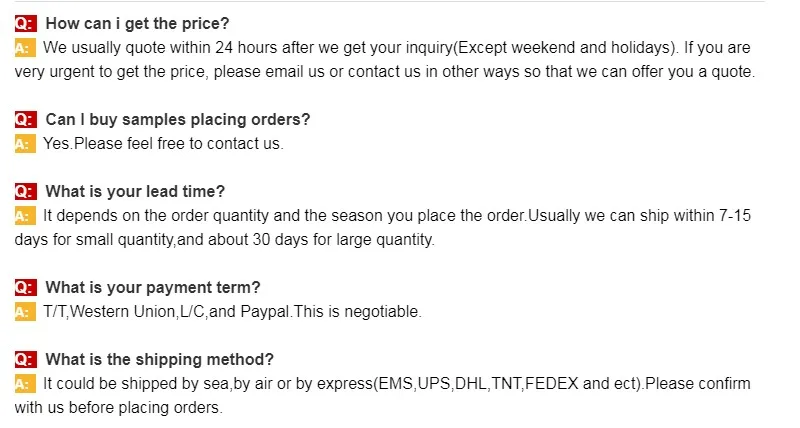Click the red Q: icon beside price question
800x428 pixels.
pos(25,23)
